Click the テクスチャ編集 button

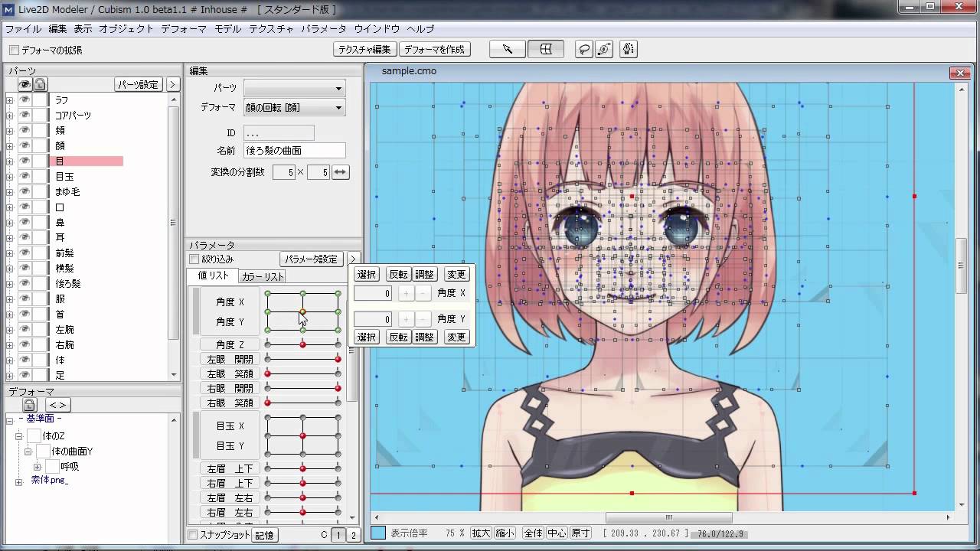(x=364, y=50)
